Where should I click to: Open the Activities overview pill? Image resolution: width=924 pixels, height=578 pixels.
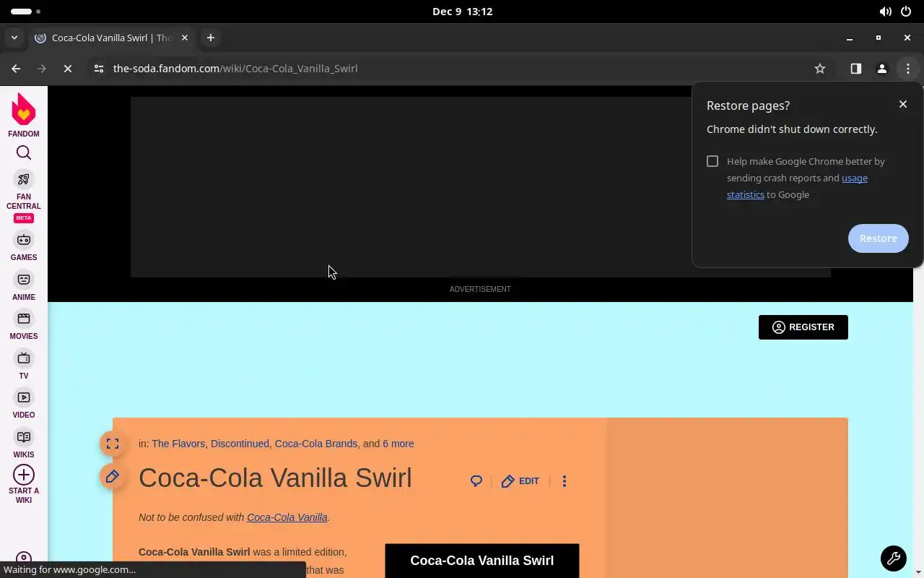pos(26,12)
